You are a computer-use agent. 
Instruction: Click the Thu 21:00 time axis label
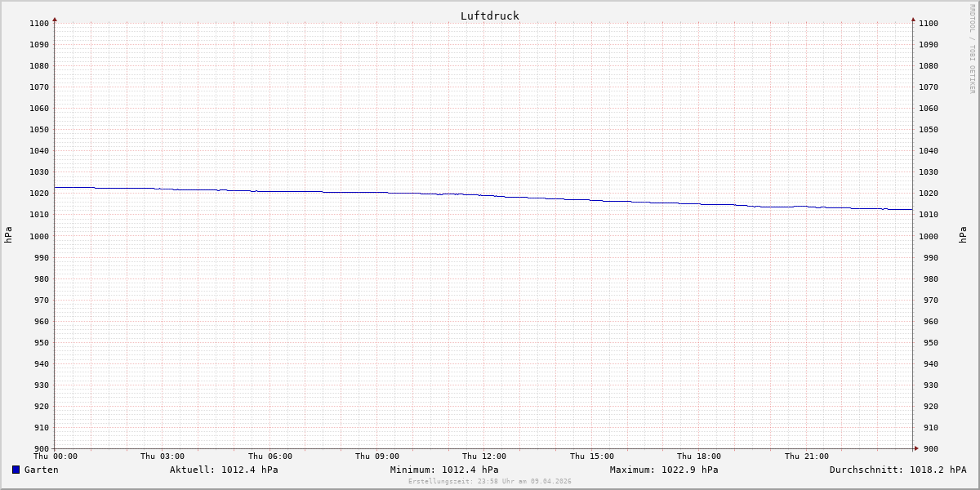point(806,457)
